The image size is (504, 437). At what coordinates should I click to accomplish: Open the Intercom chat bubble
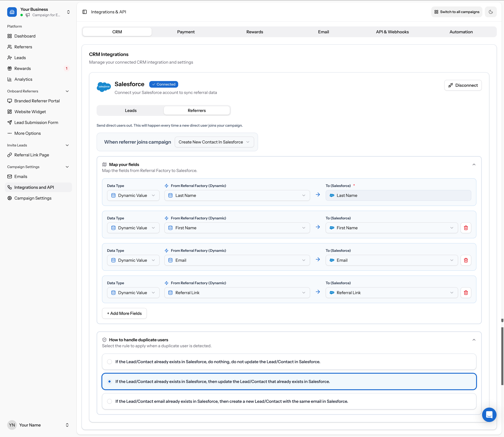click(489, 414)
